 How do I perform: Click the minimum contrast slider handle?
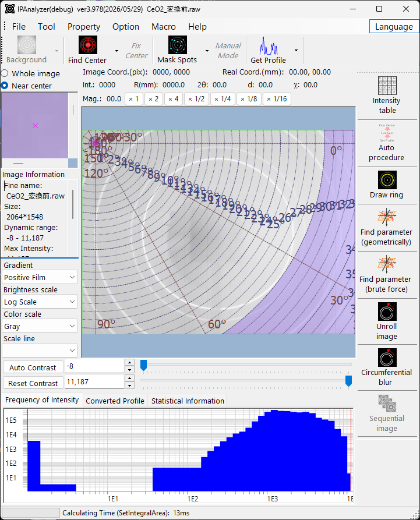[144, 366]
